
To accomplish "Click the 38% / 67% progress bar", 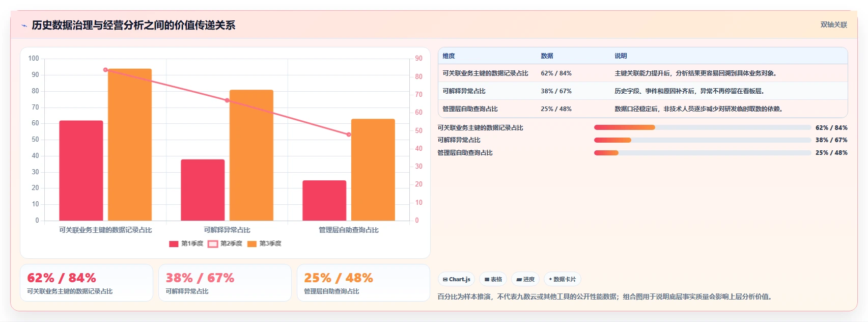I will click(x=703, y=140).
